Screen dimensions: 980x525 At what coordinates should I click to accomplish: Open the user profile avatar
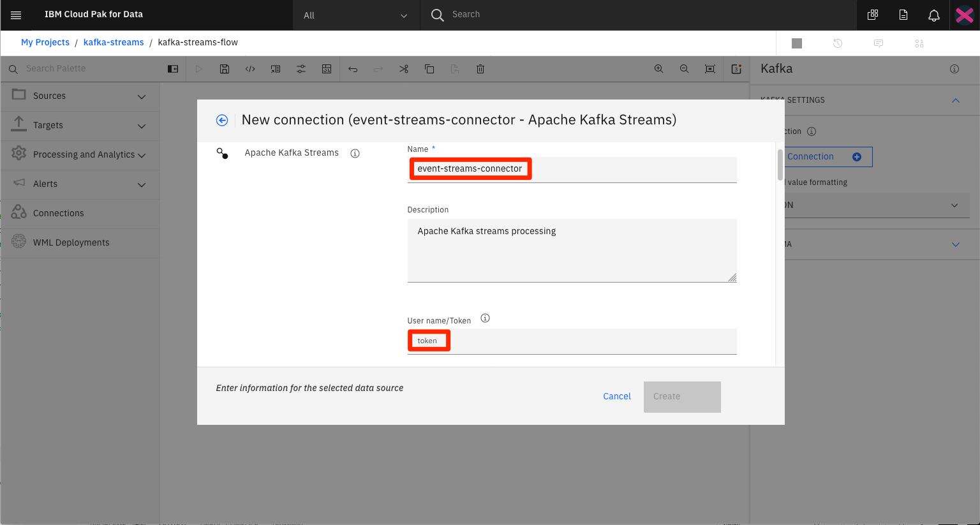[x=965, y=15]
